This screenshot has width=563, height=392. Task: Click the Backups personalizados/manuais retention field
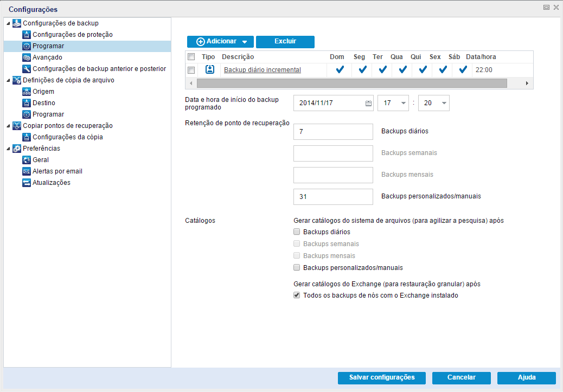pyautogui.click(x=333, y=197)
